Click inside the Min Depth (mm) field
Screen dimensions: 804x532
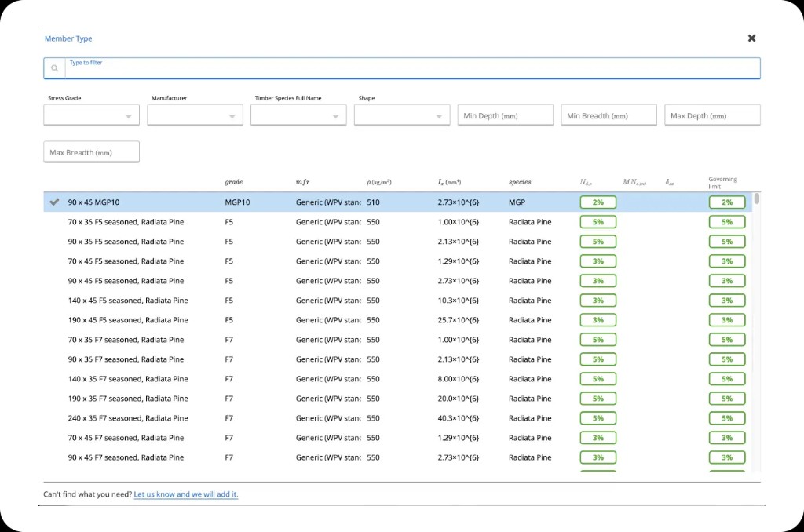tap(505, 115)
